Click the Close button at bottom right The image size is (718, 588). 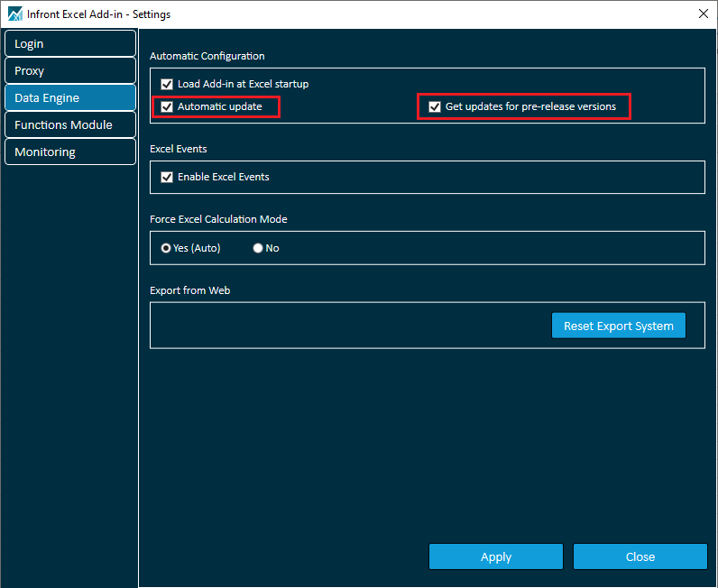pyautogui.click(x=640, y=556)
